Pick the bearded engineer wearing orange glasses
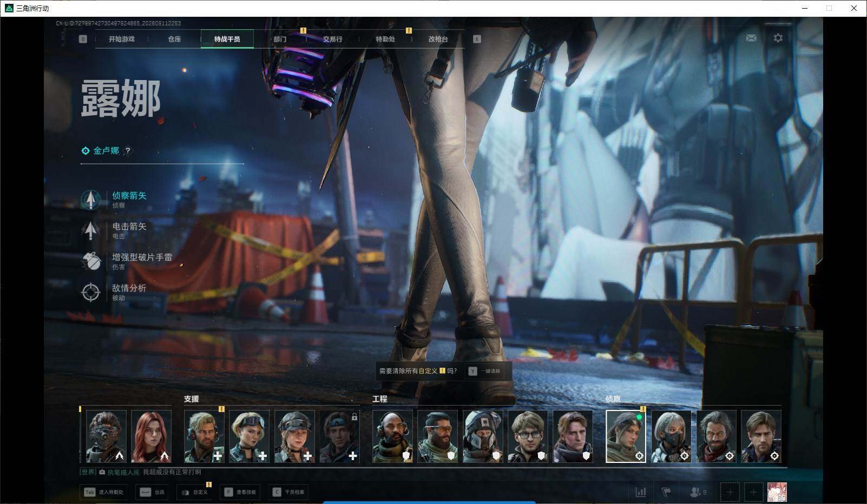The width and height of the screenshot is (867, 504). [x=437, y=436]
